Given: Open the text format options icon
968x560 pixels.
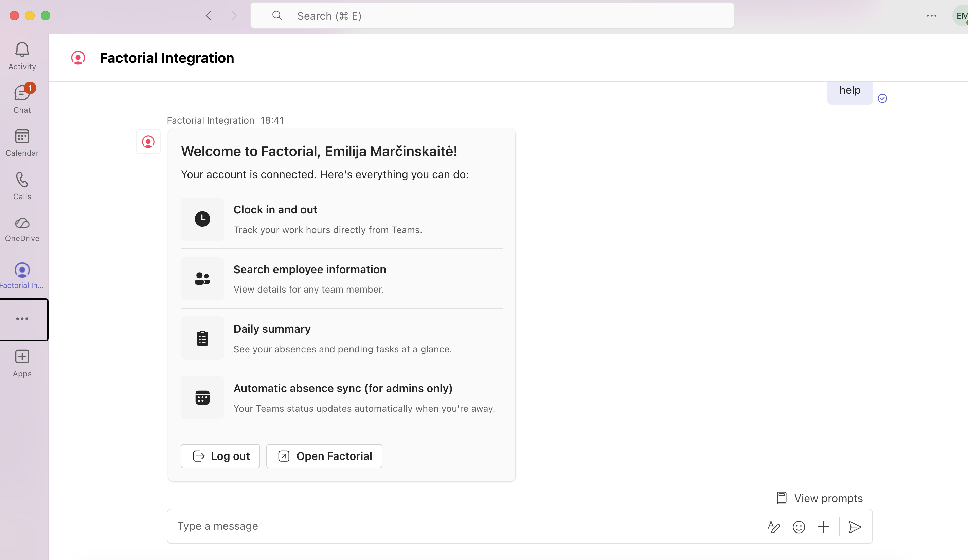Looking at the screenshot, I should coord(774,527).
